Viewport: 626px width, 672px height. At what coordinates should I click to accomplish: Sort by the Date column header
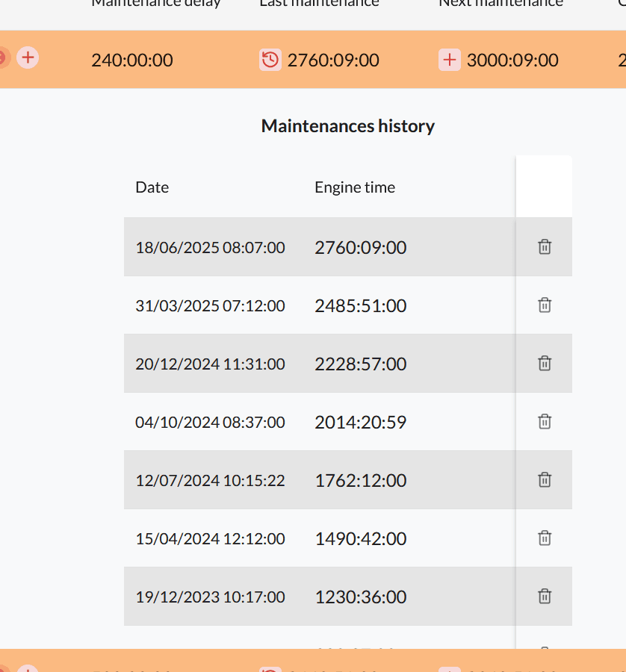point(152,187)
